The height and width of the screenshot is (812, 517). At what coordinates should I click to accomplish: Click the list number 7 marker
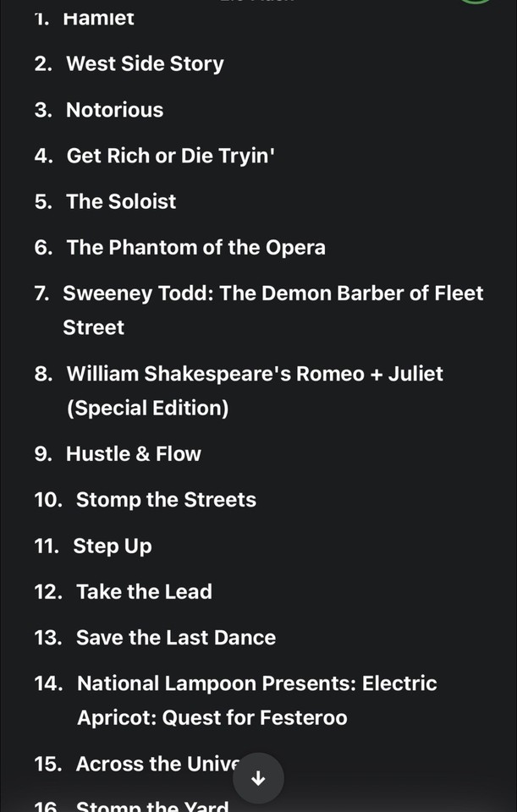[x=41, y=294]
